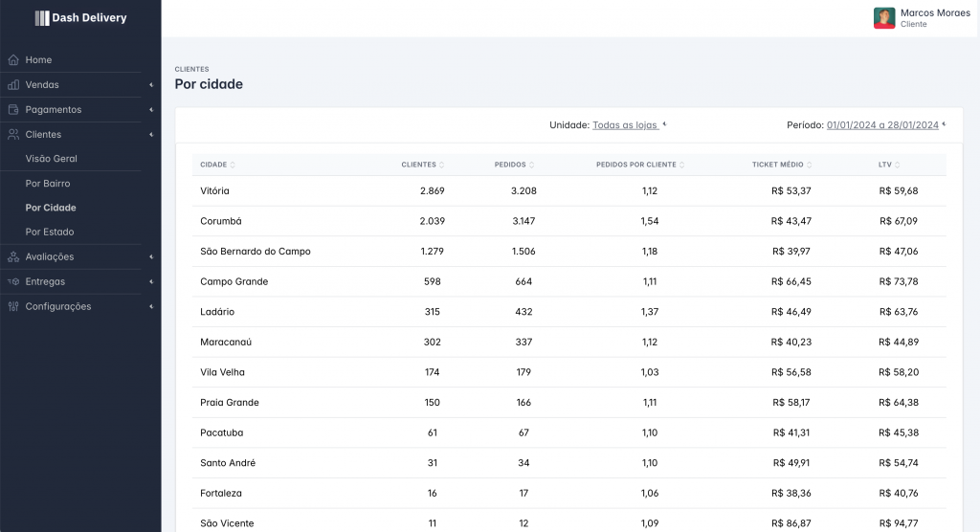The width and height of the screenshot is (980, 532).
Task: Click the Avaliações icon in sidebar
Action: [x=13, y=257]
